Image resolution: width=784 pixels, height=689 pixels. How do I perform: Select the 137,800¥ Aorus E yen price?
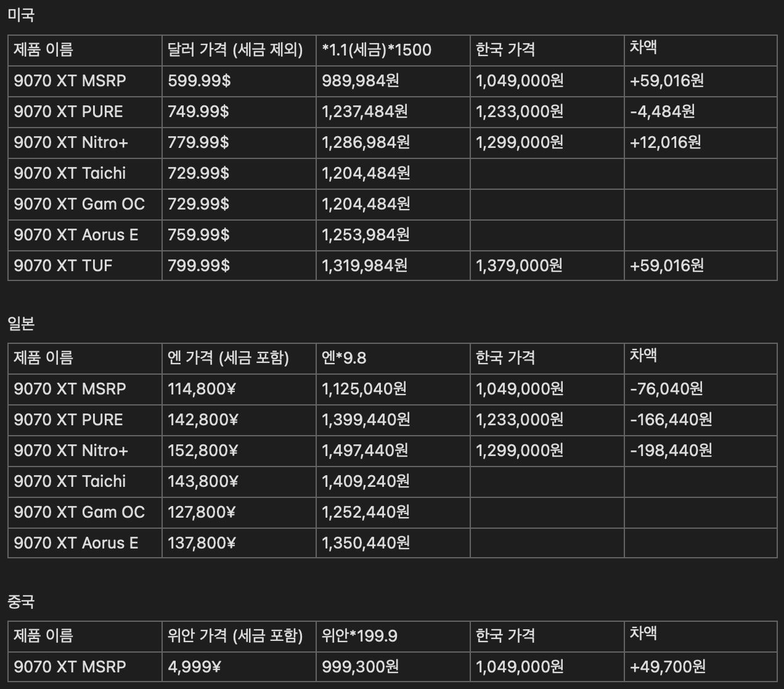tap(202, 543)
